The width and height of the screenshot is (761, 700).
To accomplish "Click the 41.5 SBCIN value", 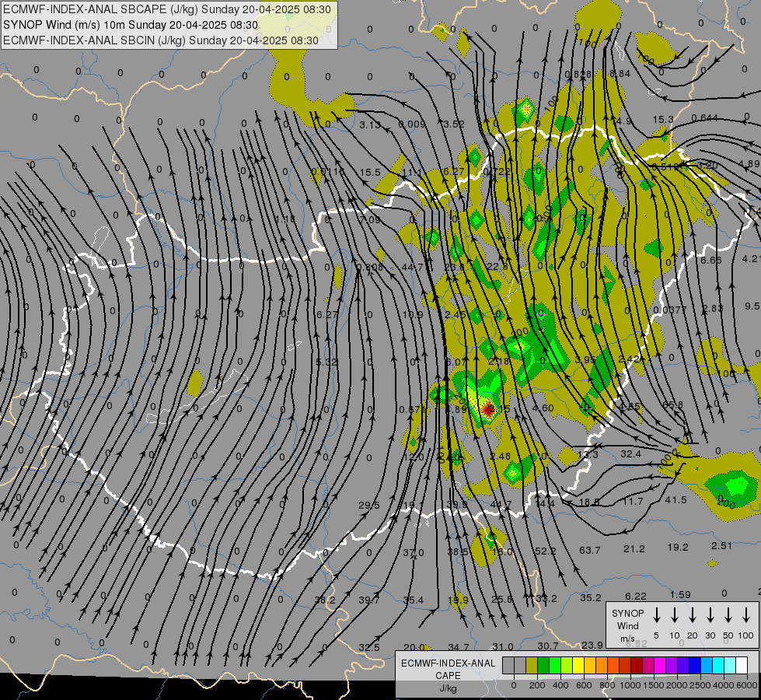I will (x=676, y=500).
